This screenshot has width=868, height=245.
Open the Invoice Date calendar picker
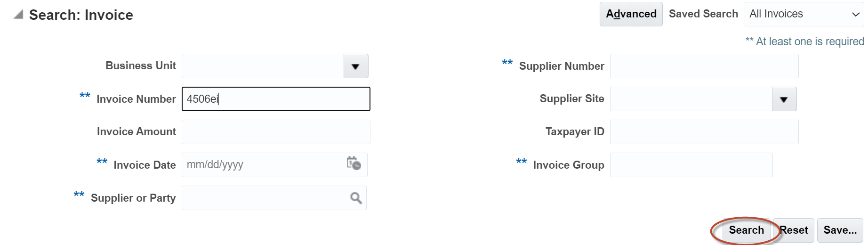(354, 163)
